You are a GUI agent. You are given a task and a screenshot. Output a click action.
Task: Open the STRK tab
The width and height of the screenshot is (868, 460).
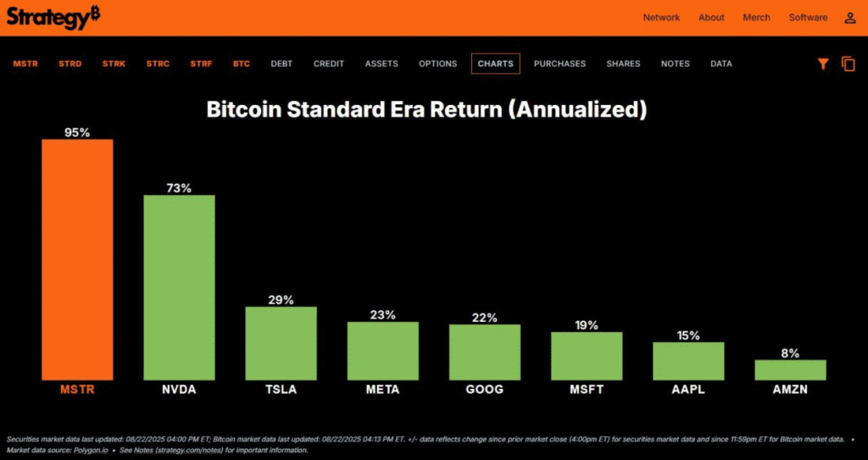coord(114,64)
